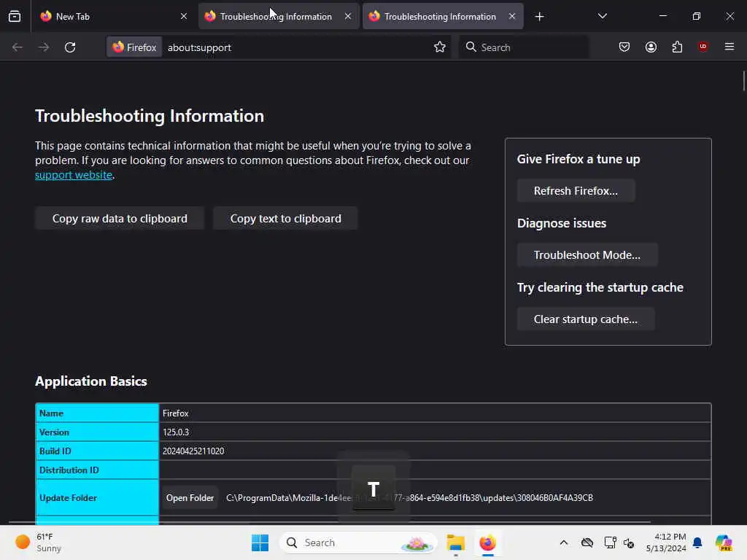Bookmark this page with the star
747x560 pixels.
coord(440,47)
